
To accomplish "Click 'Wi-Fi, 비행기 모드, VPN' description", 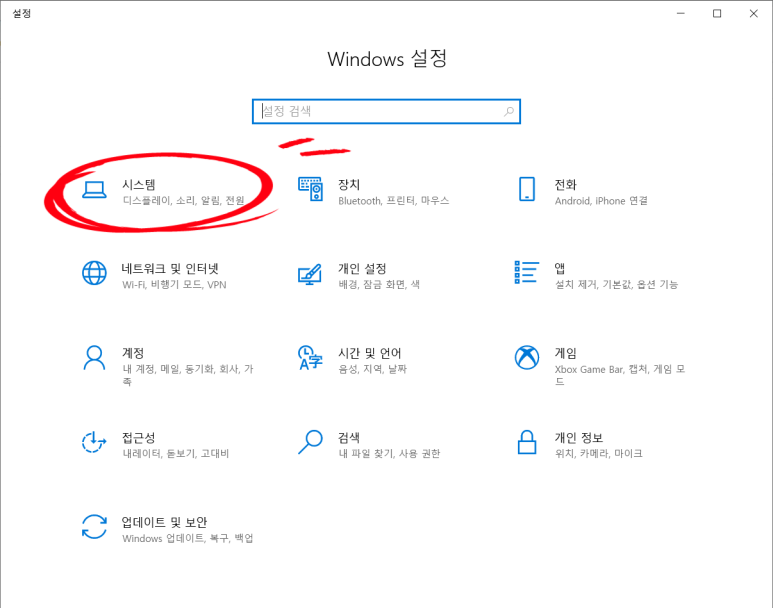I will (174, 285).
